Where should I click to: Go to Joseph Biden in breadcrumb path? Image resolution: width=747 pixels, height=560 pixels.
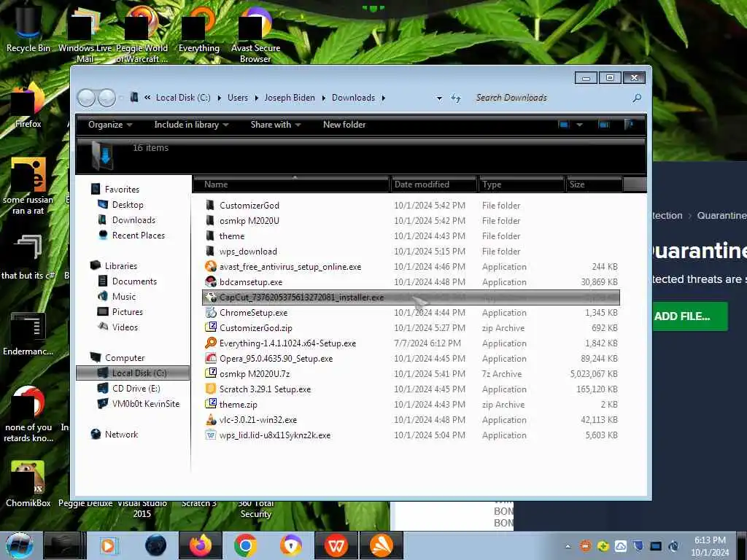pyautogui.click(x=289, y=98)
